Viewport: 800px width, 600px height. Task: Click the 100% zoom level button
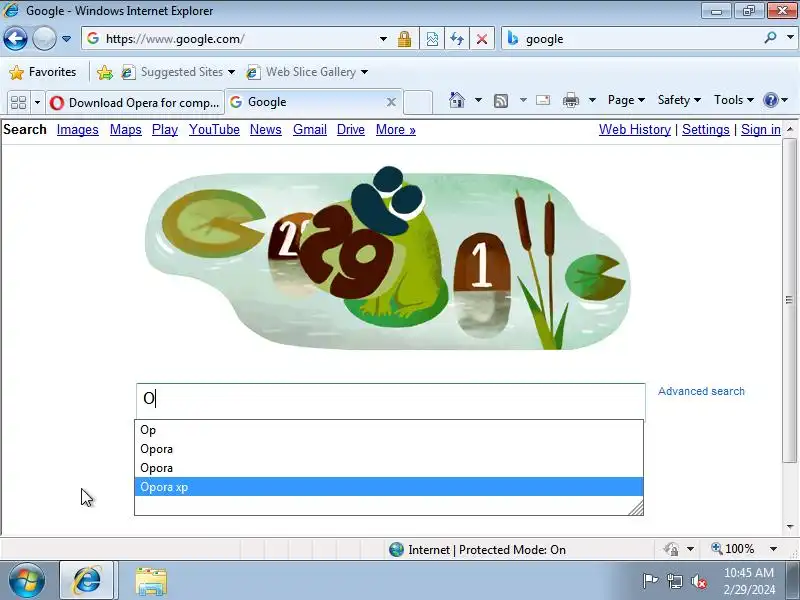(733, 549)
